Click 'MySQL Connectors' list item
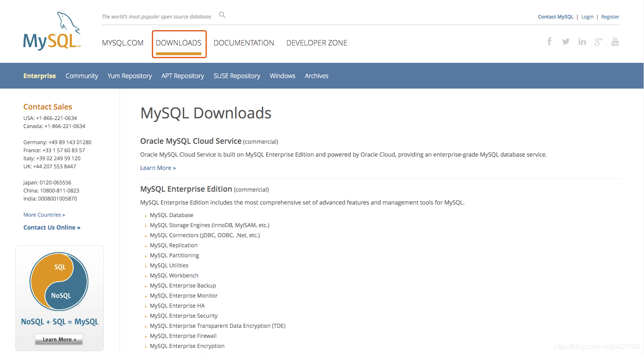The width and height of the screenshot is (644, 354). [205, 235]
